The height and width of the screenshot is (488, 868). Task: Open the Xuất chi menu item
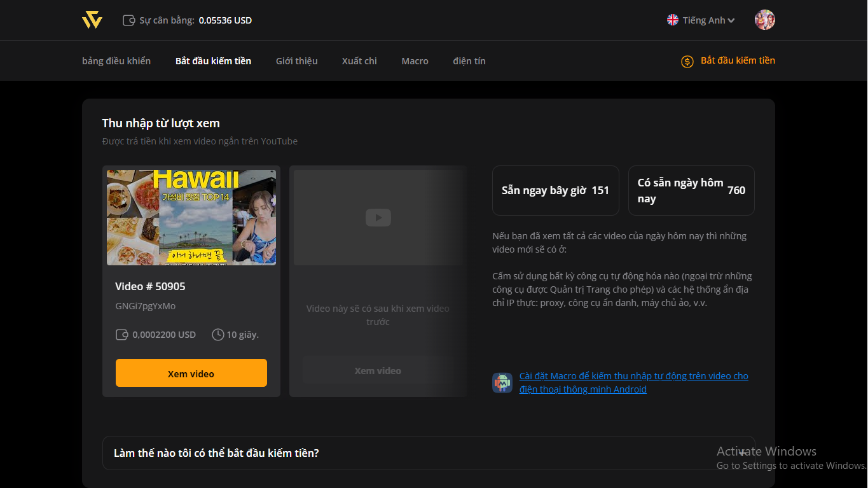coord(359,60)
